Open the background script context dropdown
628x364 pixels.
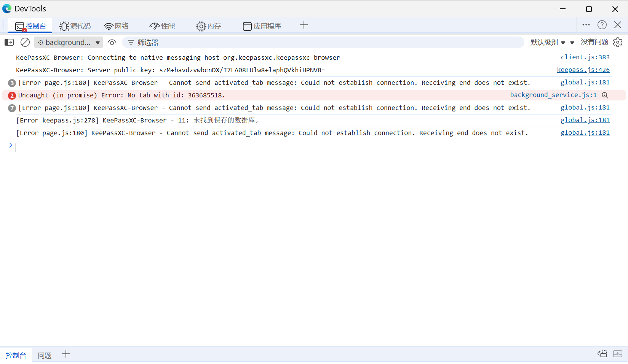click(68, 42)
